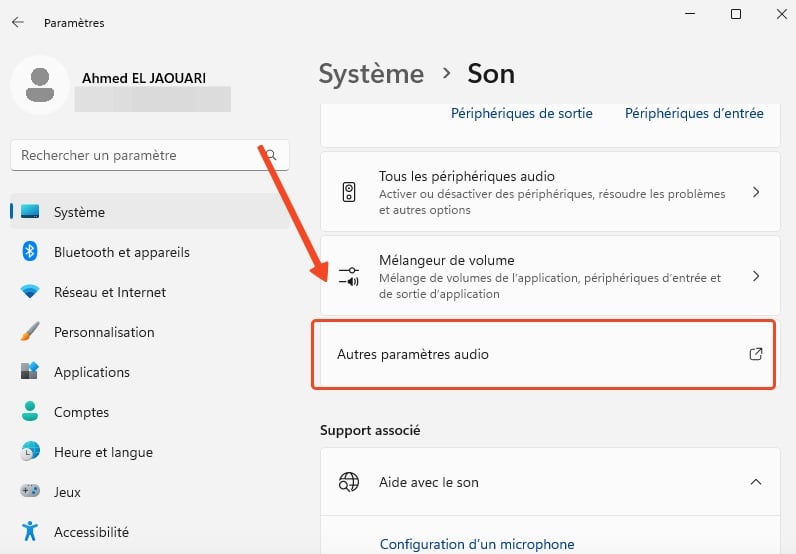Open Mélangeur de volume chevron

coord(756,276)
